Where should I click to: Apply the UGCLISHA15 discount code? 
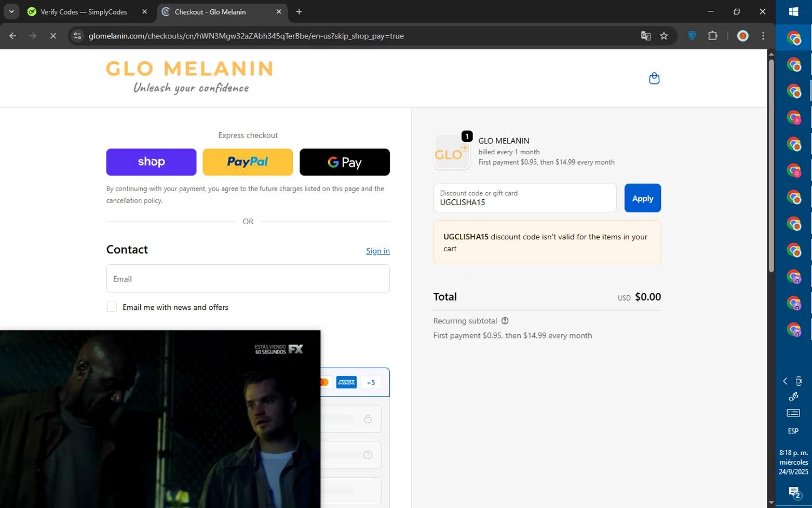pos(643,198)
